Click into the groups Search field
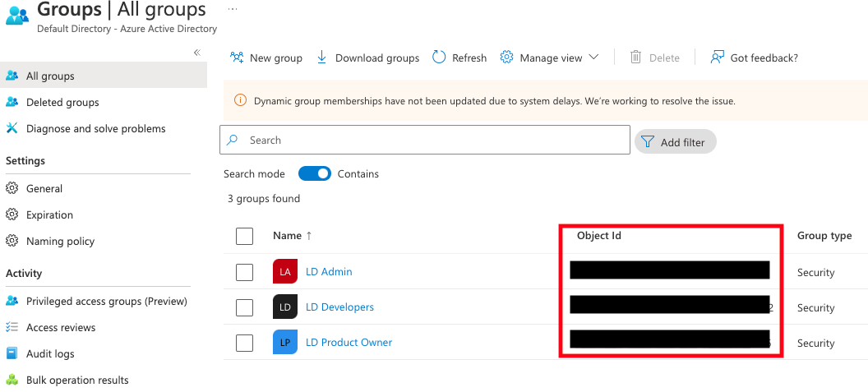This screenshot has height=392, width=868. click(x=436, y=141)
